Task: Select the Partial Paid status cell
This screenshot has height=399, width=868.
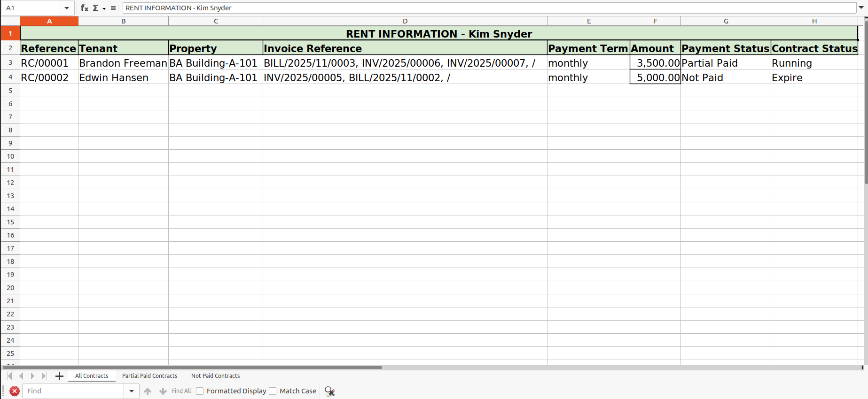Action: point(726,62)
